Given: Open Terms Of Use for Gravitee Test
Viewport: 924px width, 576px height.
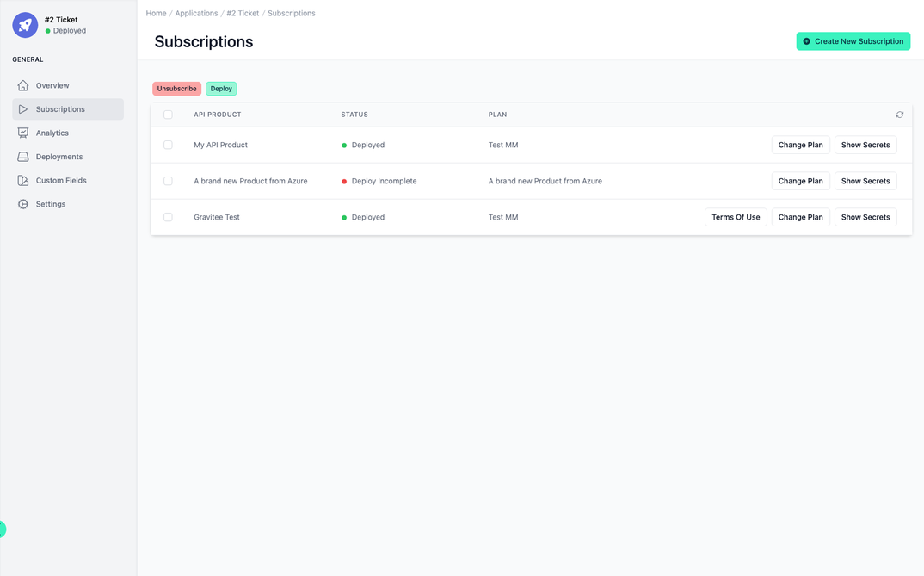Looking at the screenshot, I should [x=736, y=217].
